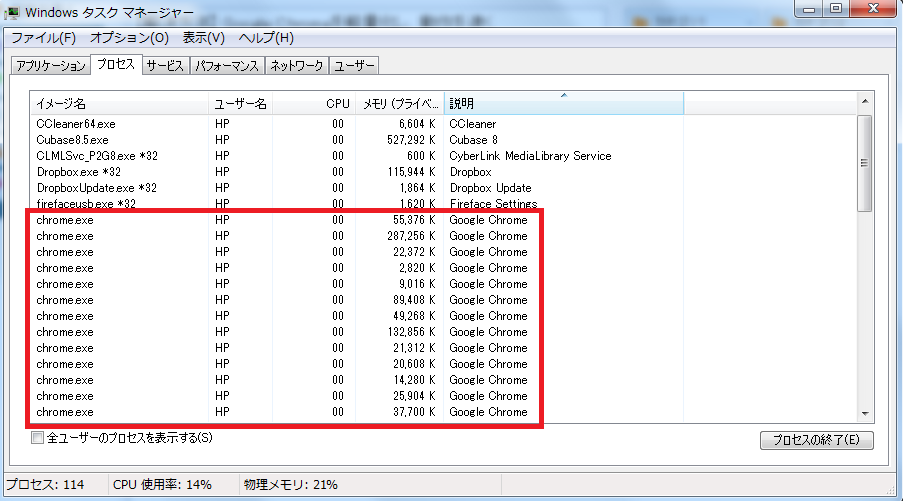Open the ヘルプ(H) menu
This screenshot has height=501, width=903.
point(266,38)
